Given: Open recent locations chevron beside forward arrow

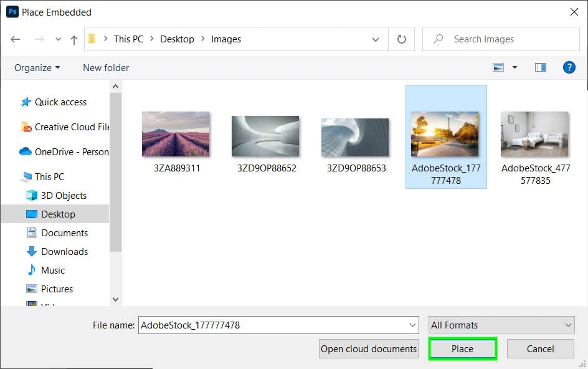Looking at the screenshot, I should [58, 39].
